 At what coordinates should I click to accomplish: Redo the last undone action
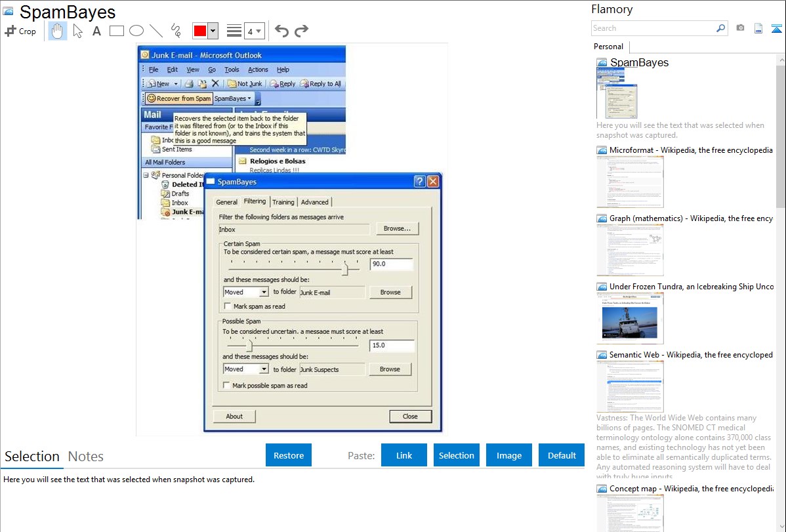point(301,31)
